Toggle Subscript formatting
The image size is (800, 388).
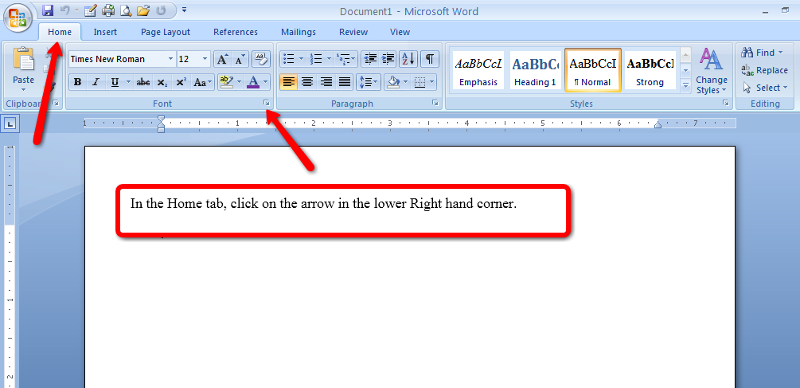pyautogui.click(x=162, y=82)
